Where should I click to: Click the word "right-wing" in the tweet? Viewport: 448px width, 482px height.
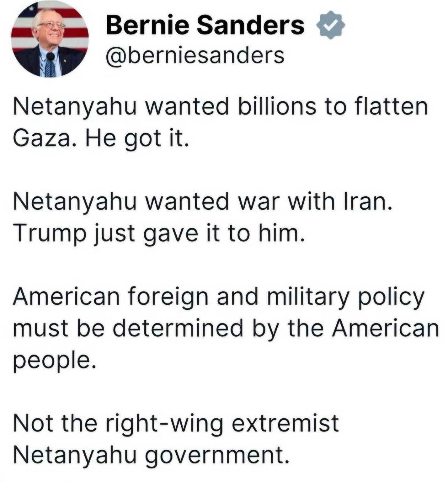coord(164,424)
